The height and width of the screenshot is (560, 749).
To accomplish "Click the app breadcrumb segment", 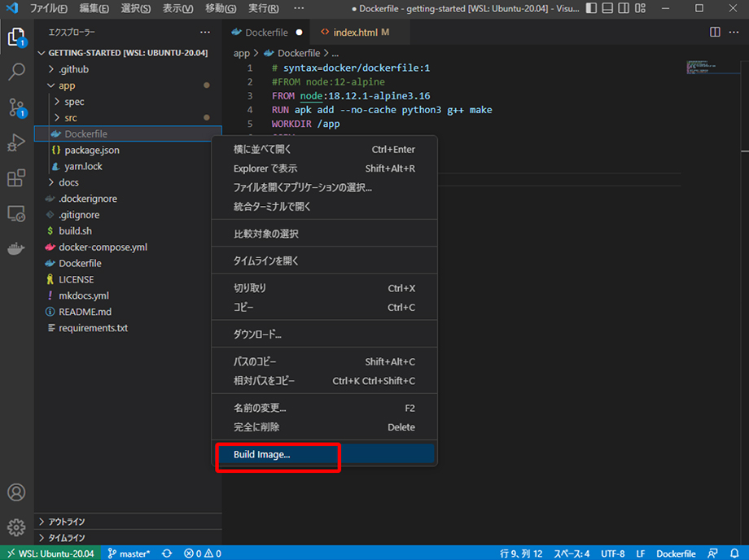I will coord(241,53).
